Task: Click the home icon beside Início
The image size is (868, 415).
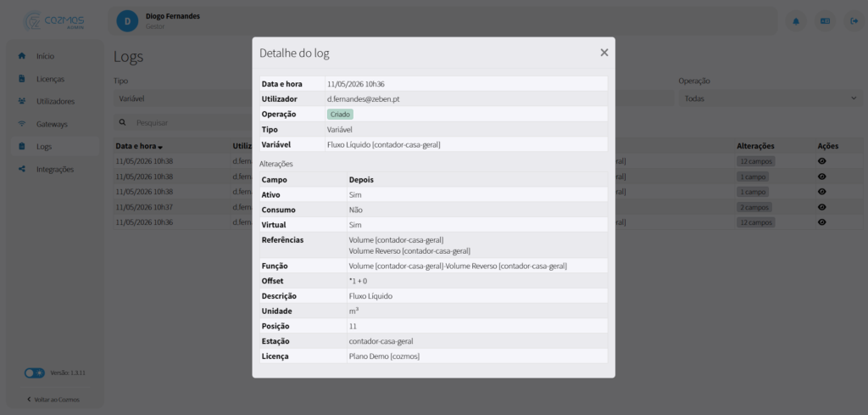Action: click(x=22, y=56)
